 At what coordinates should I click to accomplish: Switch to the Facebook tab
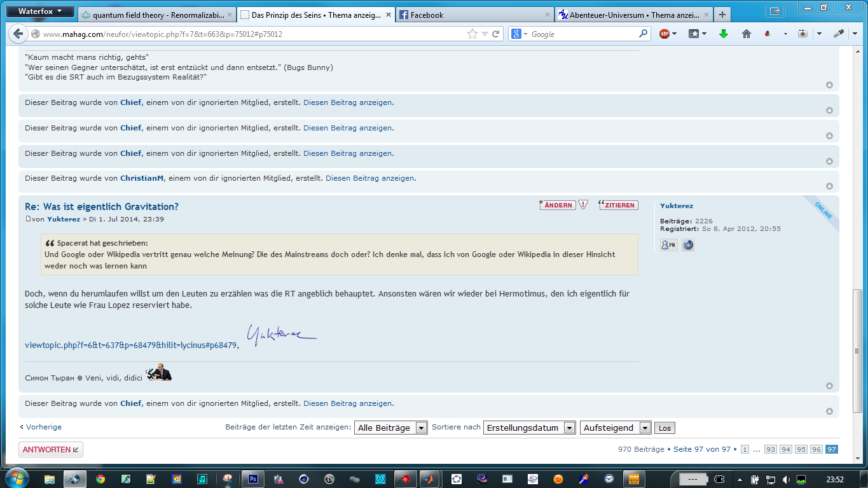point(474,15)
